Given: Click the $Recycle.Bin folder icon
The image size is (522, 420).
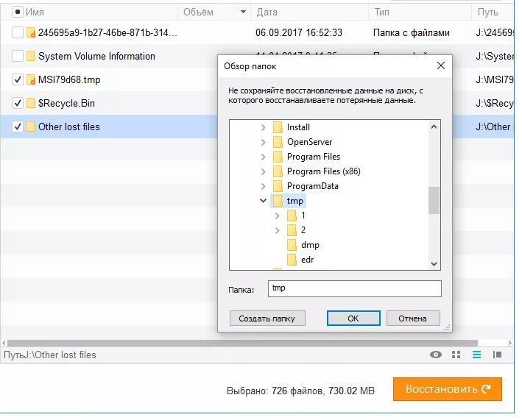Looking at the screenshot, I should click(x=31, y=103).
